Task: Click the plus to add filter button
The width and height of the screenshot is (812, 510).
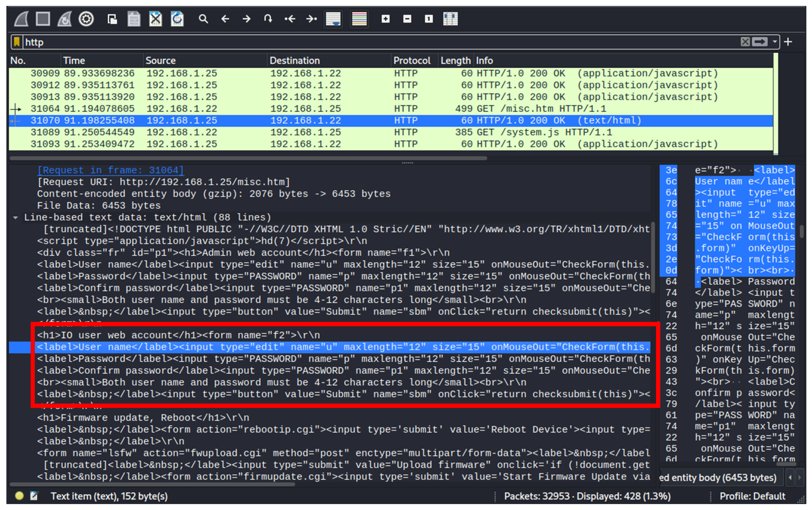Action: 788,42
